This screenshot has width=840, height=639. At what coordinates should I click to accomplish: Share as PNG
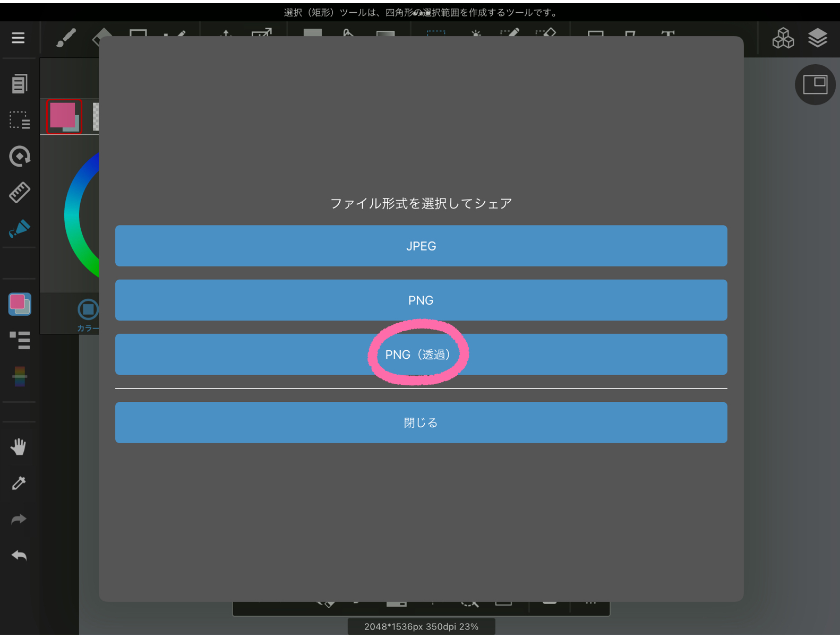[421, 300]
